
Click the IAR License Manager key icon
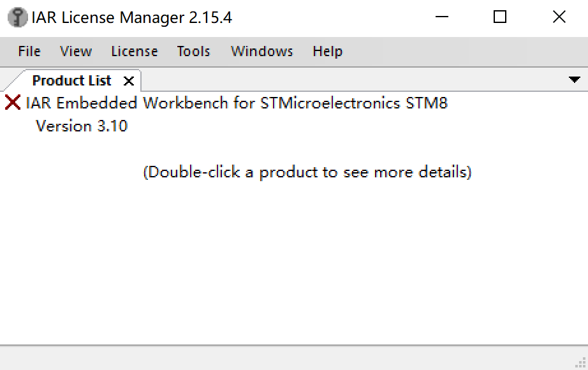click(x=17, y=17)
